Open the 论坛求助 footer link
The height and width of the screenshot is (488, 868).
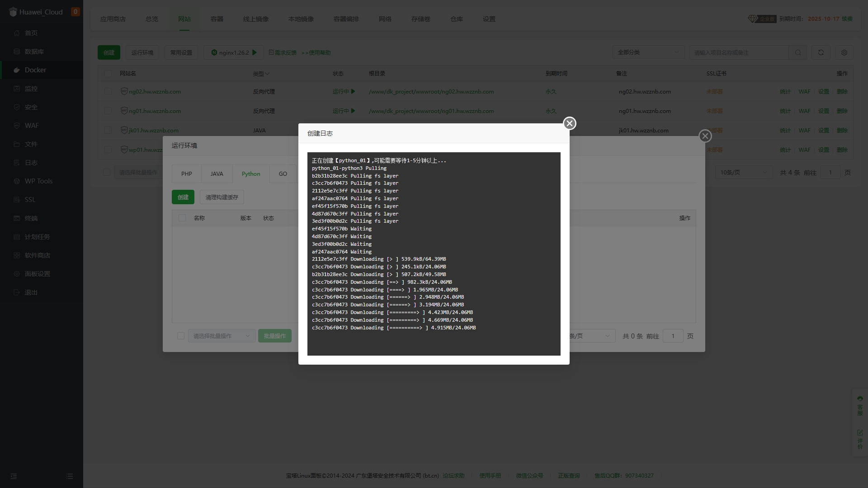pos(453,475)
